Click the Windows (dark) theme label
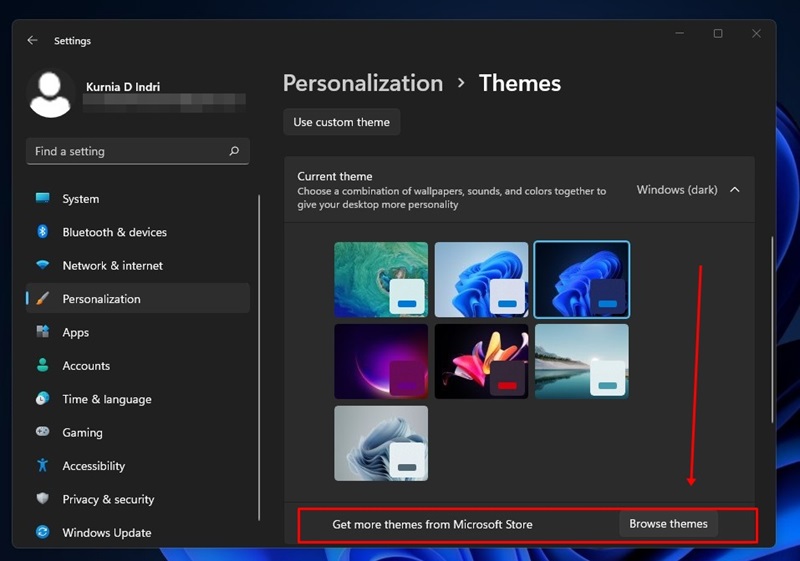 [x=677, y=190]
